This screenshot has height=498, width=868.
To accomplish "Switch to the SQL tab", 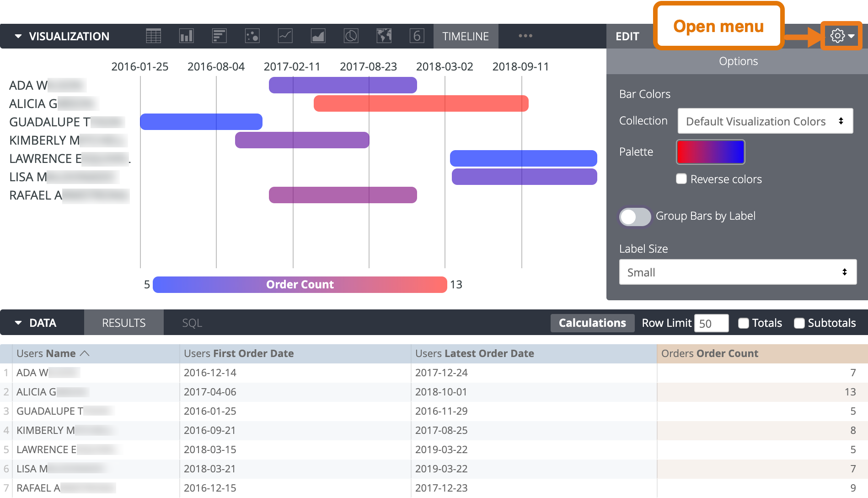I will click(x=193, y=322).
